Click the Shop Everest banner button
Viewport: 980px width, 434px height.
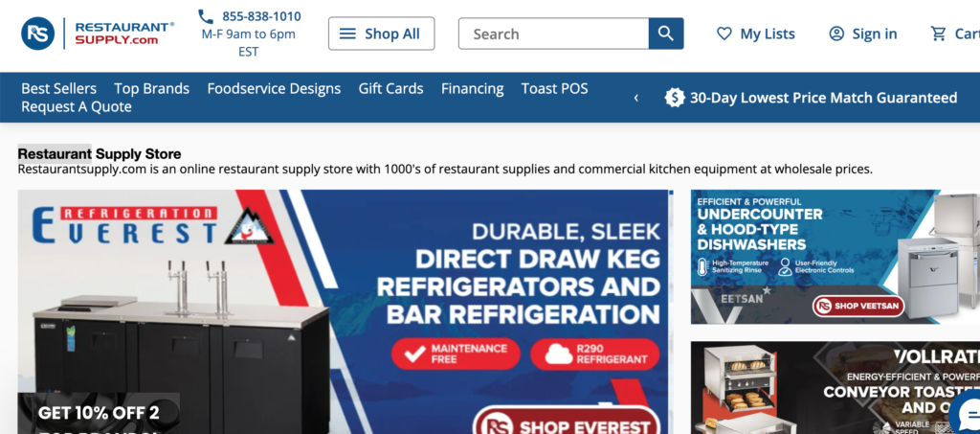pos(567,422)
